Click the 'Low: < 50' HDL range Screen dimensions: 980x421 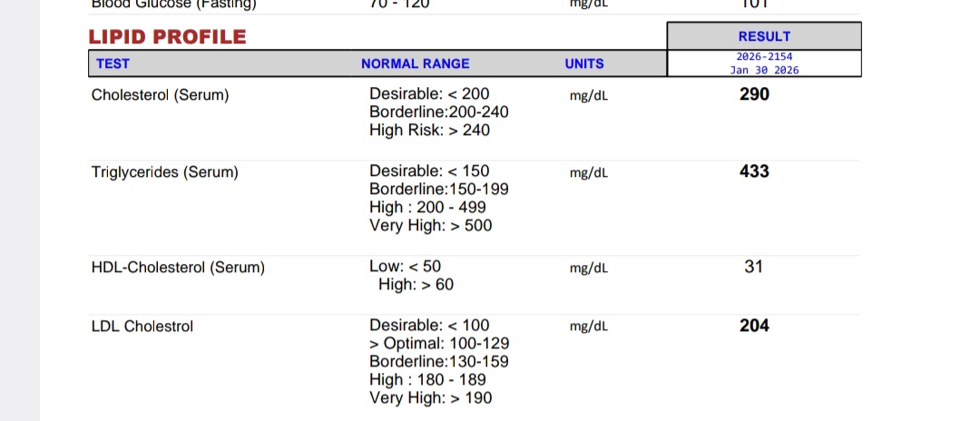click(x=405, y=266)
